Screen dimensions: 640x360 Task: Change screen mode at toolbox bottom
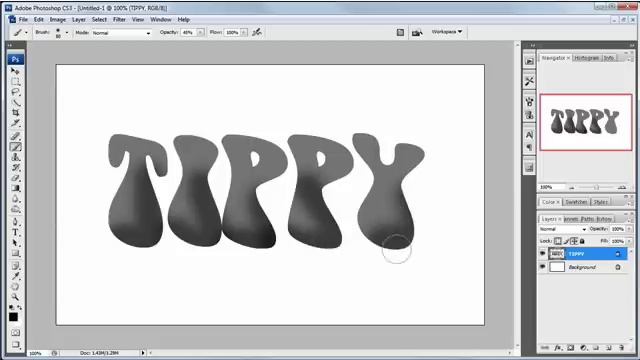(x=15, y=344)
